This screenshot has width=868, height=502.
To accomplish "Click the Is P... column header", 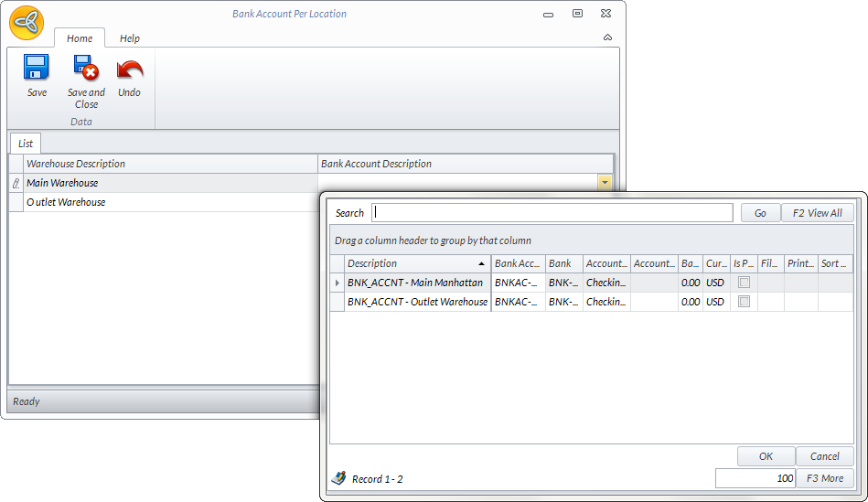I will point(744,263).
